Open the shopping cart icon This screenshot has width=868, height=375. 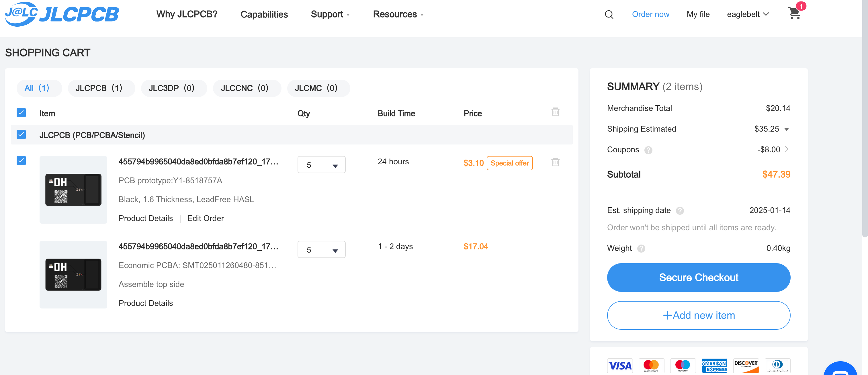[795, 13]
